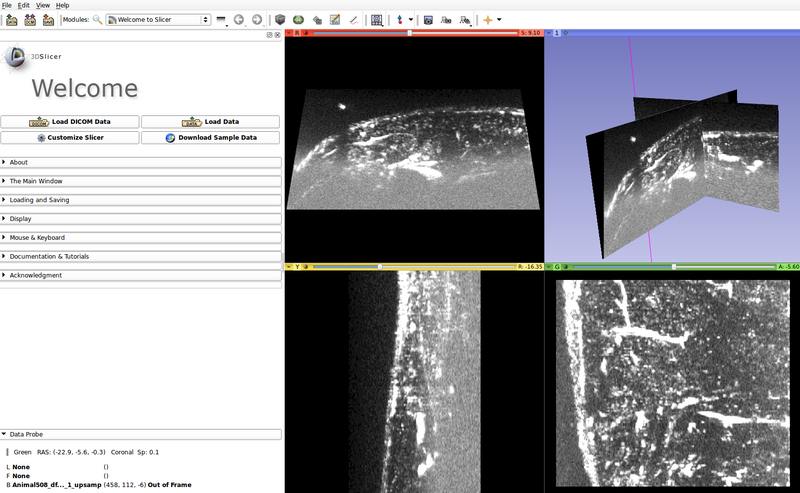Open the View menu
This screenshot has width=800, height=493.
[43, 5]
